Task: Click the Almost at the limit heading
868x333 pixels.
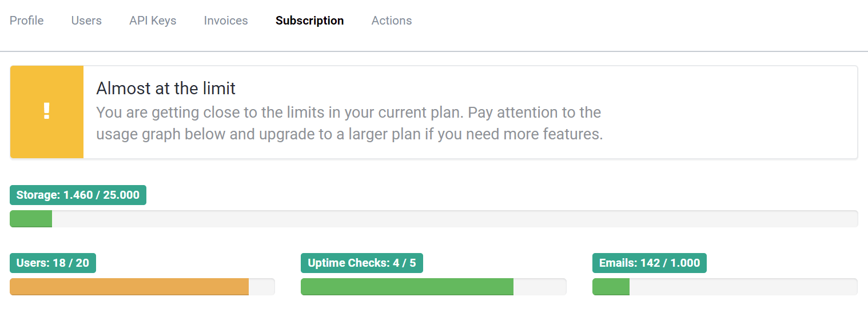Action: (x=166, y=89)
